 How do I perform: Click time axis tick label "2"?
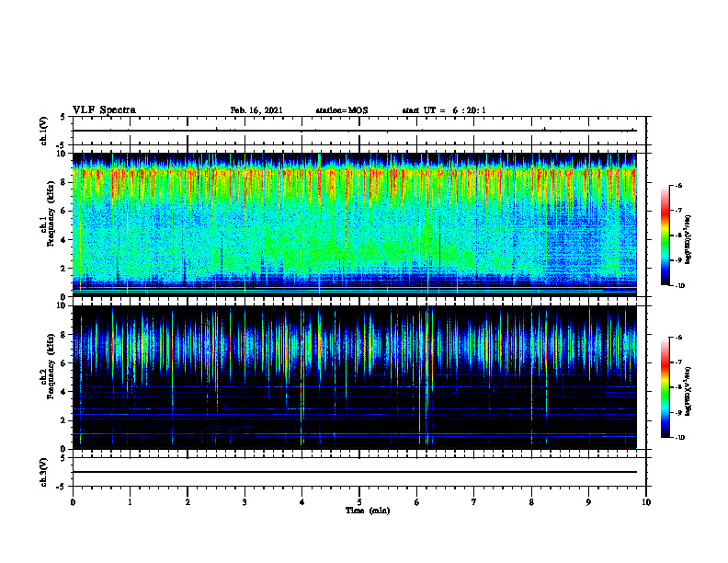[x=188, y=502]
